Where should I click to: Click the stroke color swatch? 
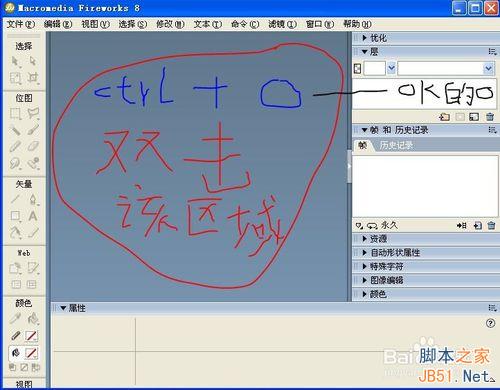31,336
